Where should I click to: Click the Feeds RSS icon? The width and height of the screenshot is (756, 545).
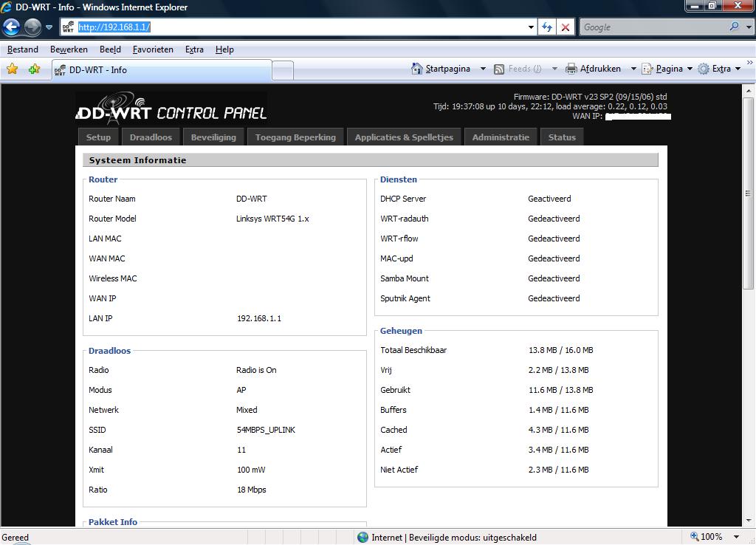click(499, 69)
